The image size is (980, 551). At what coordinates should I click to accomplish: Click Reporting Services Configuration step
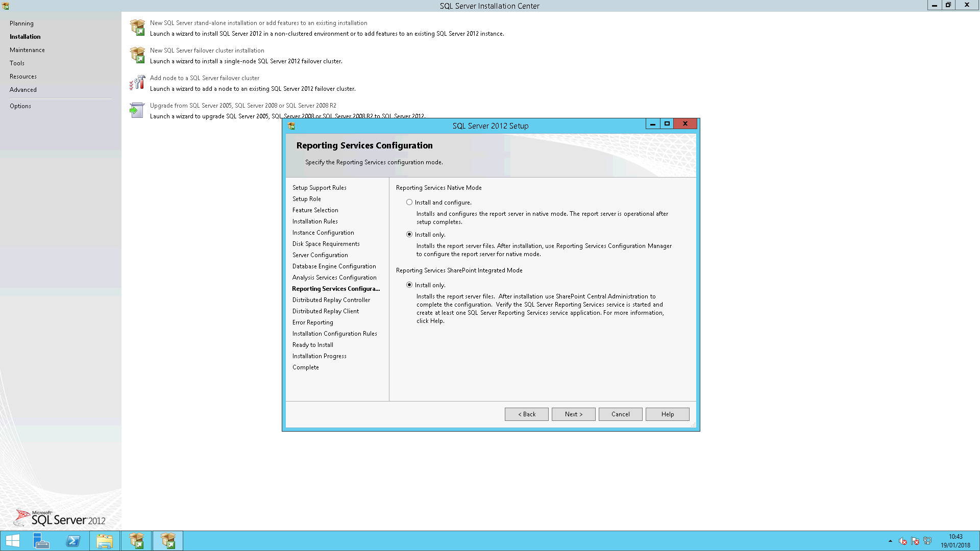[x=336, y=289]
